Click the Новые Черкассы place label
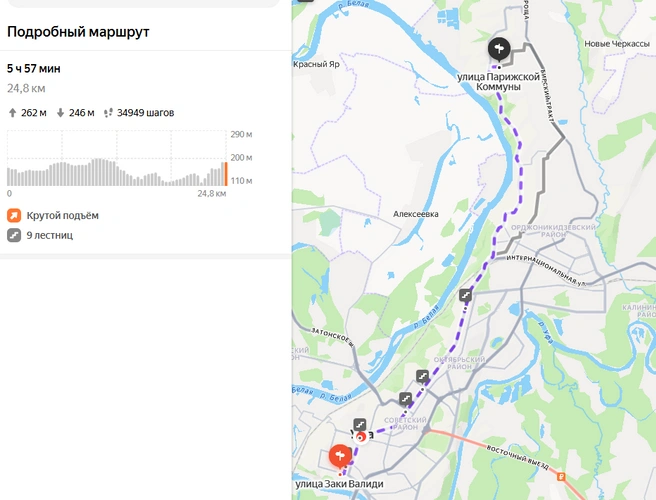The image size is (656, 500). pyautogui.click(x=617, y=44)
